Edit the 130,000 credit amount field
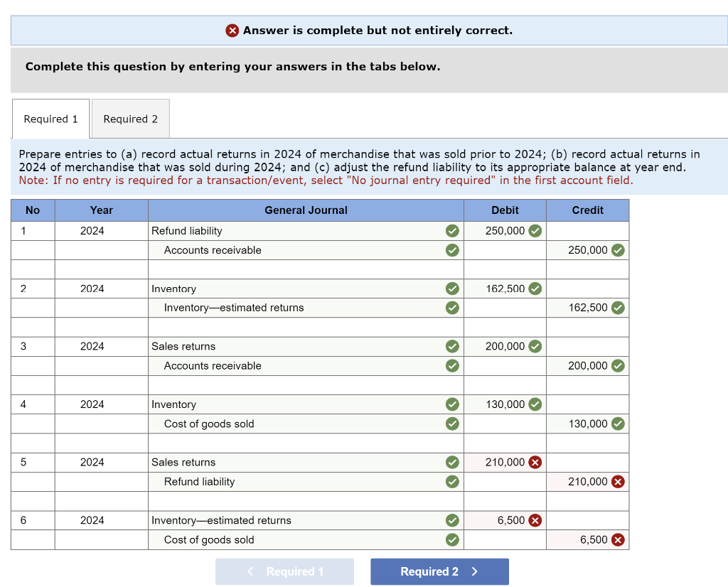Screen dimensions: 728x587 point(587,424)
